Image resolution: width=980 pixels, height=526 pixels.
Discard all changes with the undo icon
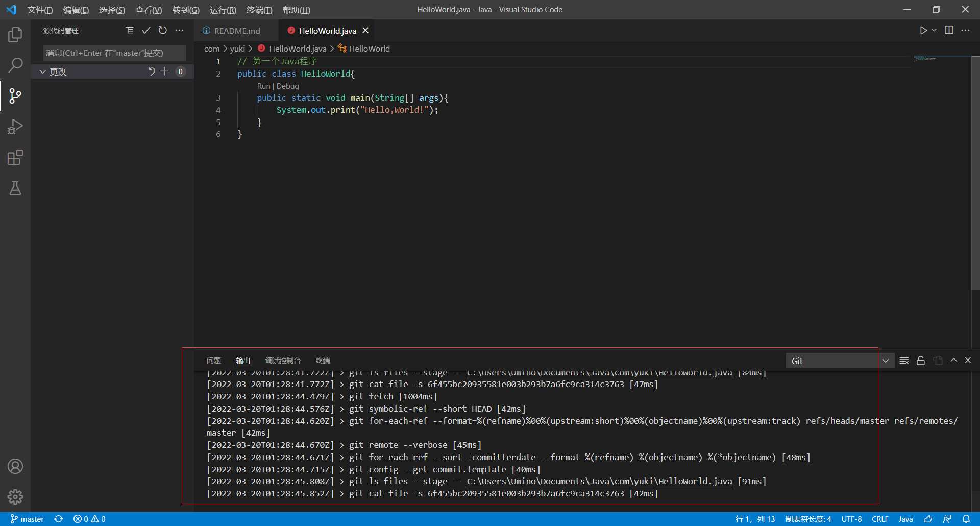coord(151,71)
